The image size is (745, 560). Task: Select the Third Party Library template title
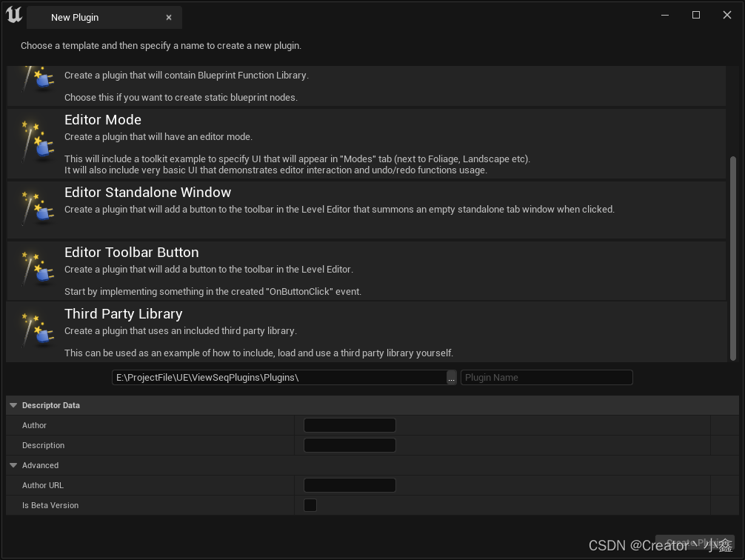124,314
